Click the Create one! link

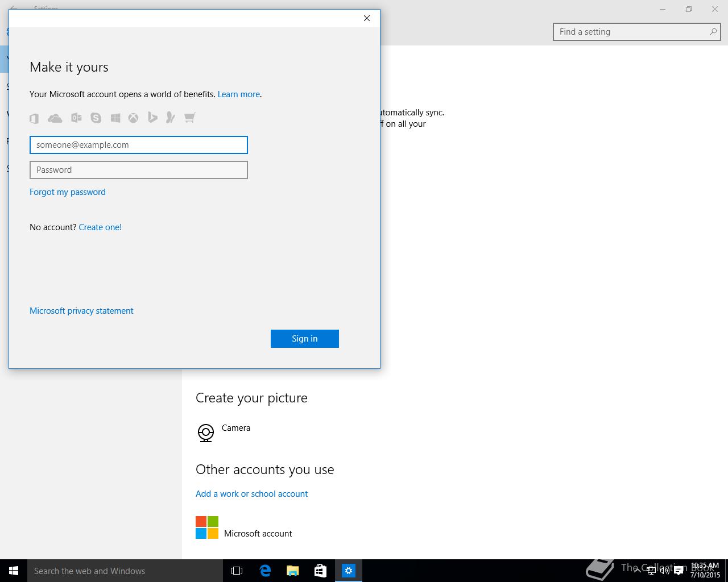(x=100, y=227)
